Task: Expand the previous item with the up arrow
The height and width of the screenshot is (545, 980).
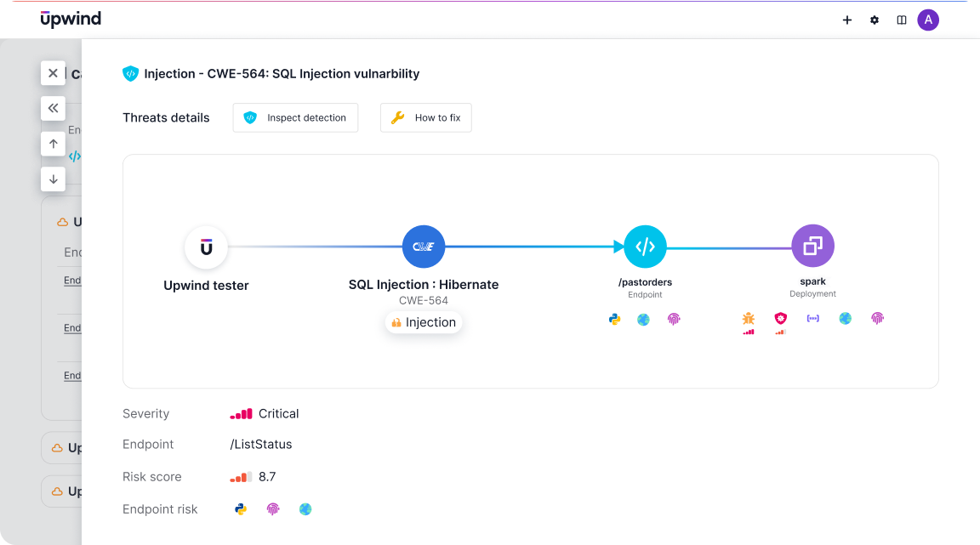Action: coord(53,143)
